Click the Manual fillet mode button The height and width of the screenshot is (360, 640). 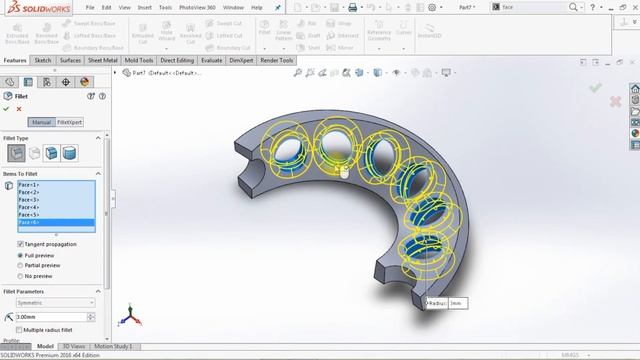(x=42, y=122)
